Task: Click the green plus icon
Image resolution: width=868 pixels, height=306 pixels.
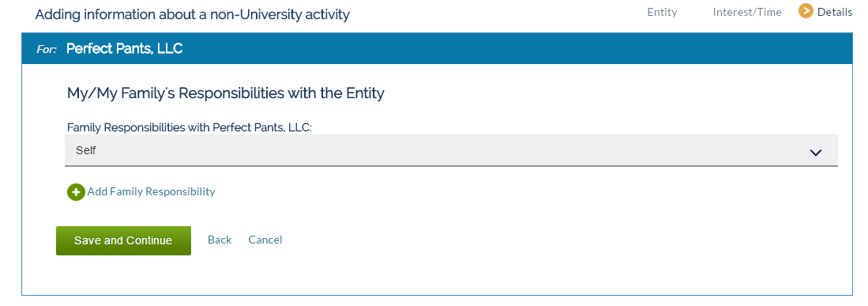Action: tap(76, 192)
